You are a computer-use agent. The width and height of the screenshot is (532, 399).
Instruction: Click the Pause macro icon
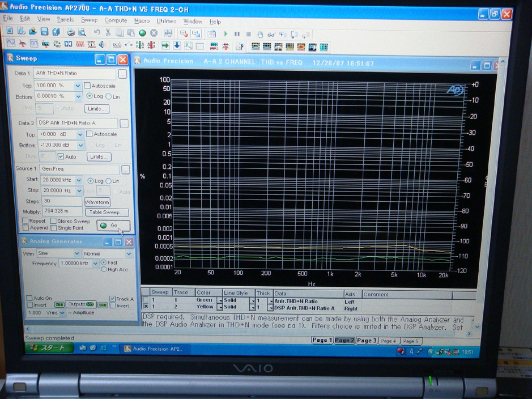[237, 34]
